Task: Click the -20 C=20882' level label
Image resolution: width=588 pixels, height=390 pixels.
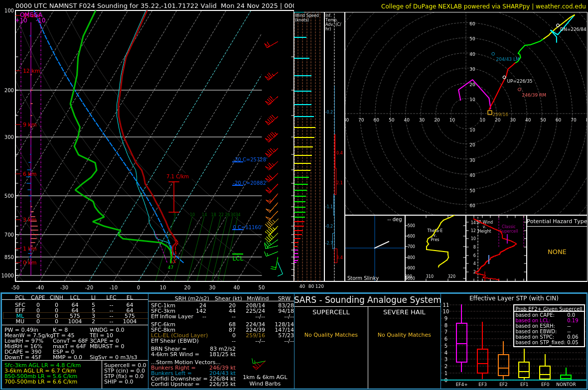Action: pyautogui.click(x=249, y=183)
